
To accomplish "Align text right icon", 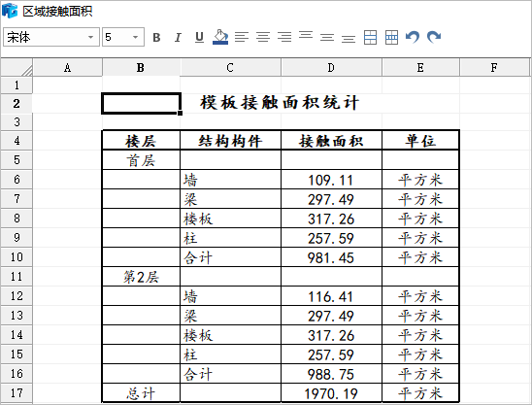I will (284, 37).
